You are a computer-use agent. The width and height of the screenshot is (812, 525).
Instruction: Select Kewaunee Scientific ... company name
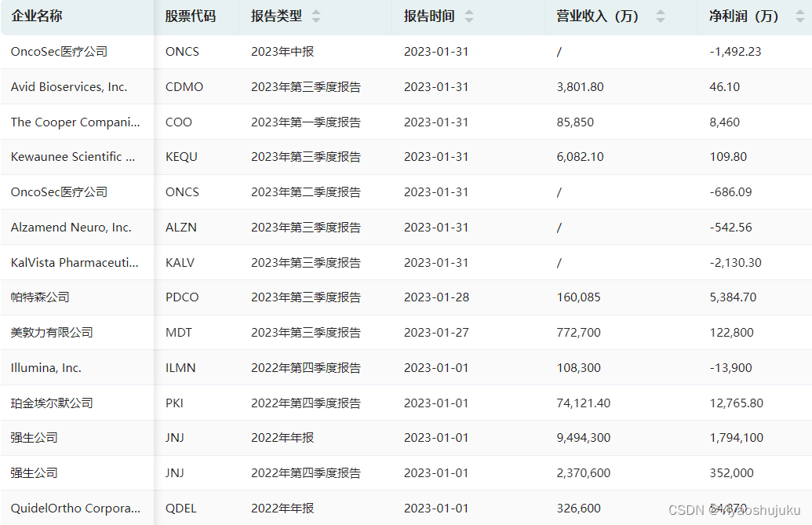point(73,157)
